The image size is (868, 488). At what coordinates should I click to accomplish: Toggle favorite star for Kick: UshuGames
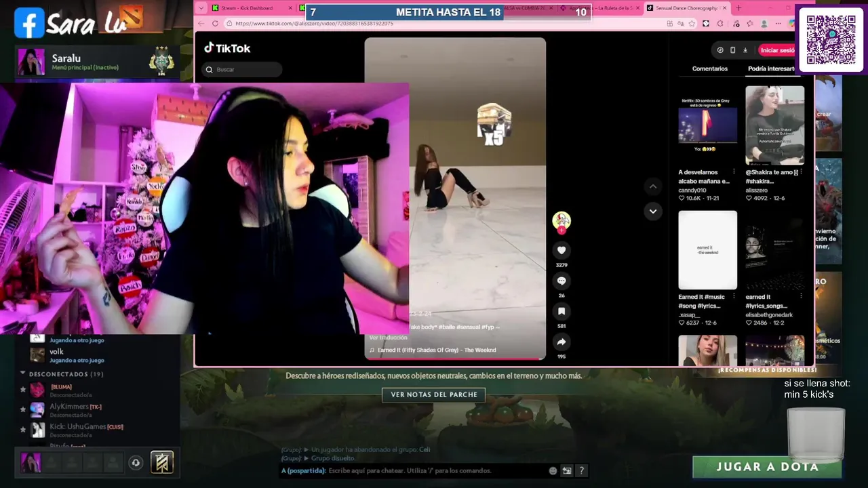(23, 430)
